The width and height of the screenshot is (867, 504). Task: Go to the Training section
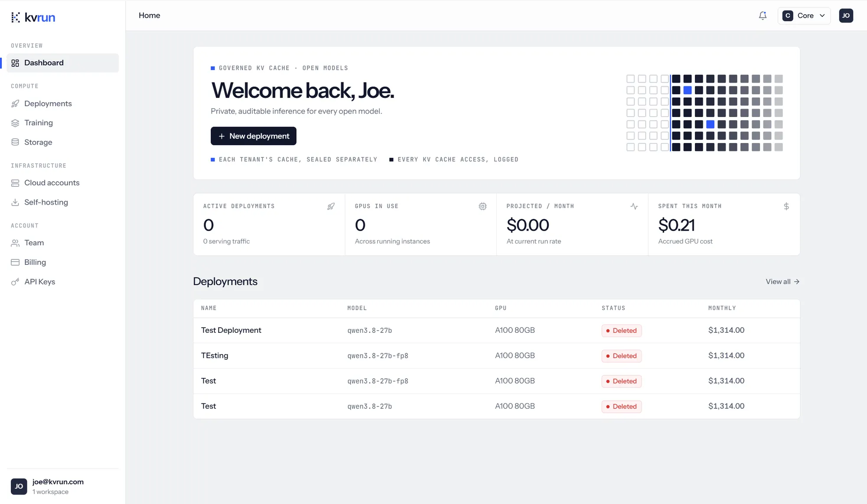pos(62,123)
